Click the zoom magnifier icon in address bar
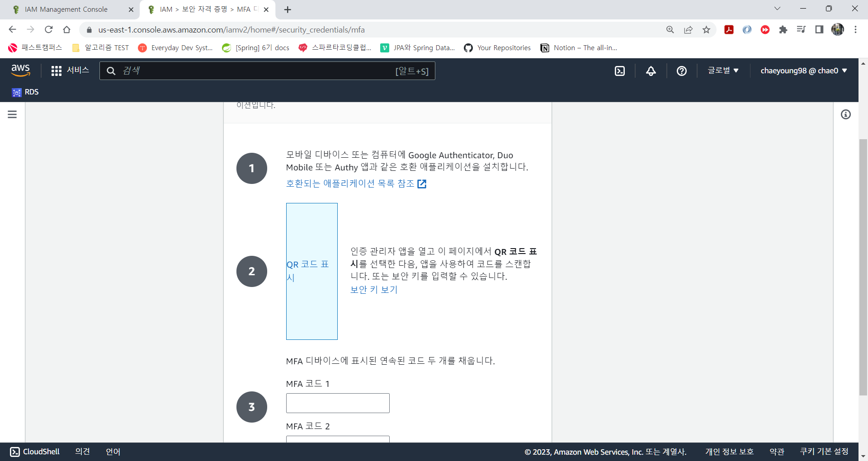 [x=670, y=29]
